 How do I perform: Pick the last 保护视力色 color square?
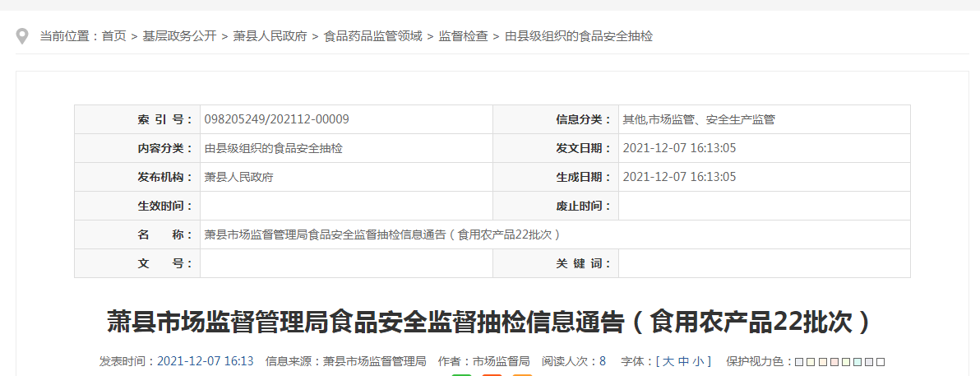point(881,362)
